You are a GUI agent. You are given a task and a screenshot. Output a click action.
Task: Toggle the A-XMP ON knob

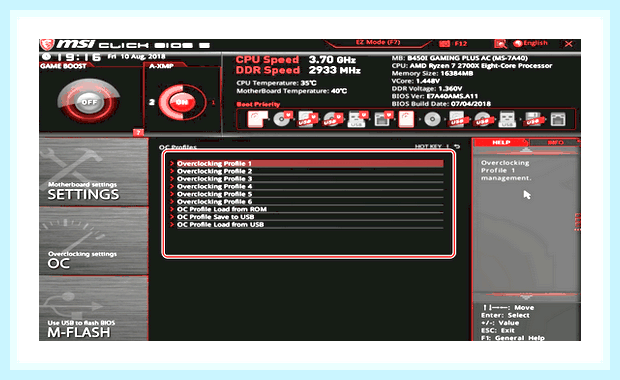(182, 102)
